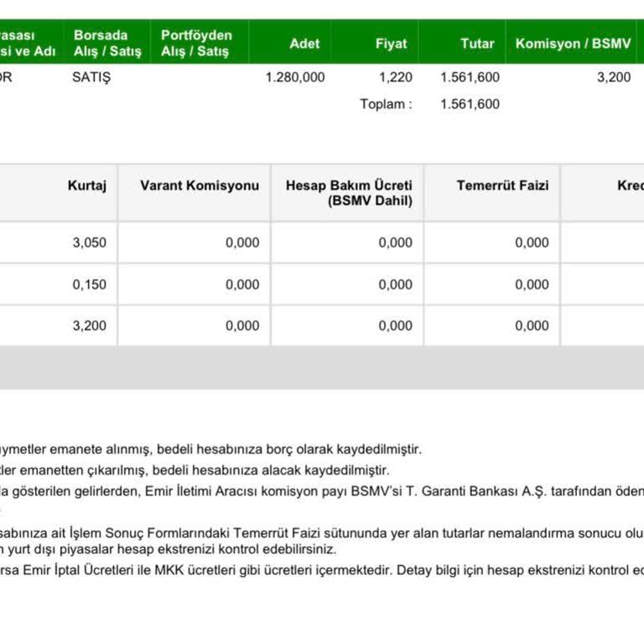Select the quantity value 1.280,000
Viewport: 644px width, 644px height.
coord(295,77)
